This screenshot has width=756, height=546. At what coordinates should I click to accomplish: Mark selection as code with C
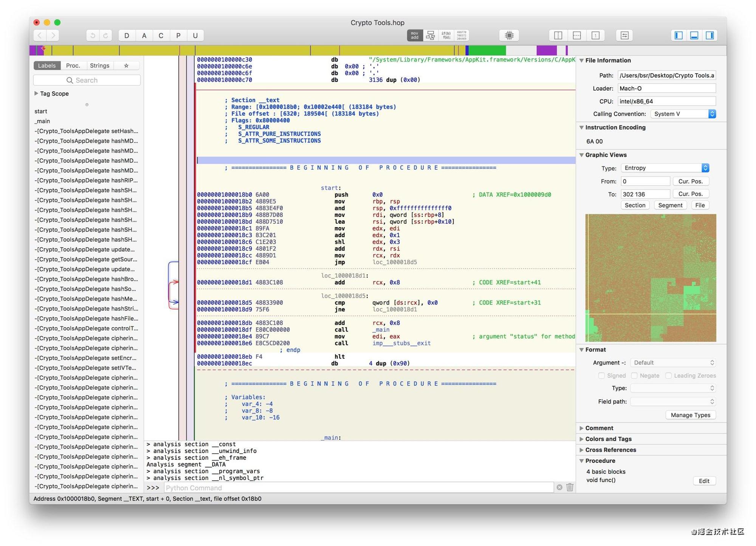161,36
